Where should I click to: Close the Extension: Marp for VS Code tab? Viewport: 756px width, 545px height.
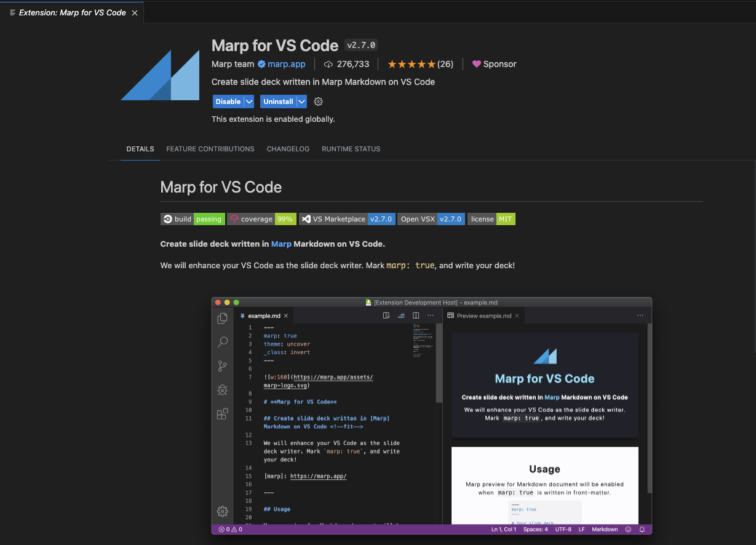point(135,12)
